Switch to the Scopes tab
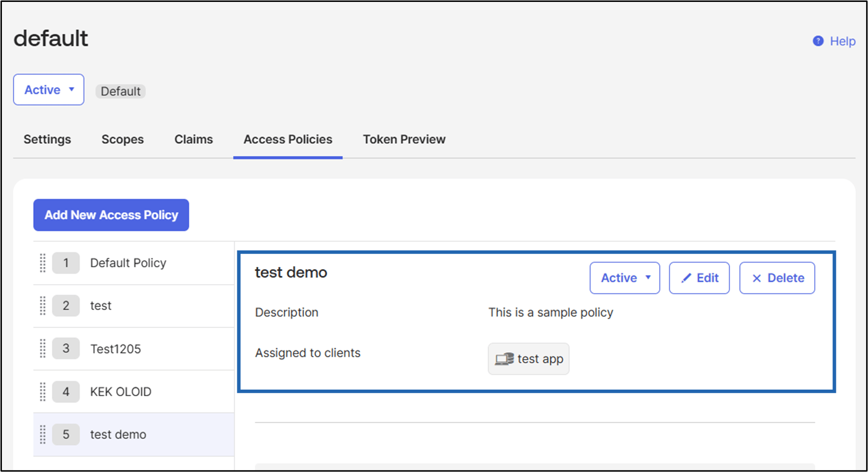The height and width of the screenshot is (472, 868). click(123, 139)
